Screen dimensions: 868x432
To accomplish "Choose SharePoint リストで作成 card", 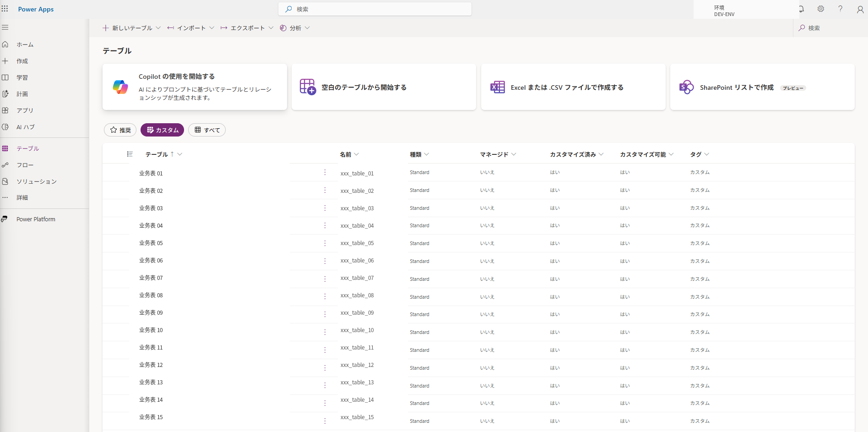I will [762, 87].
